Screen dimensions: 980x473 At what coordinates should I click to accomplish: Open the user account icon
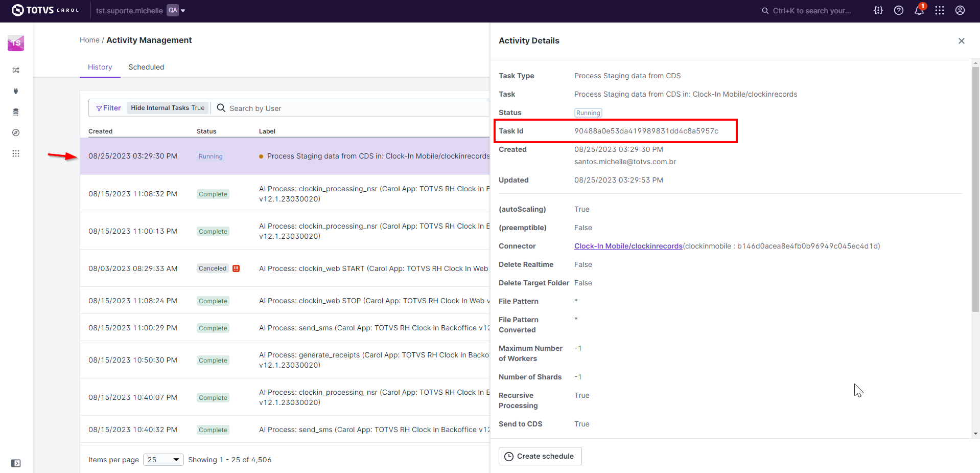(x=960, y=10)
